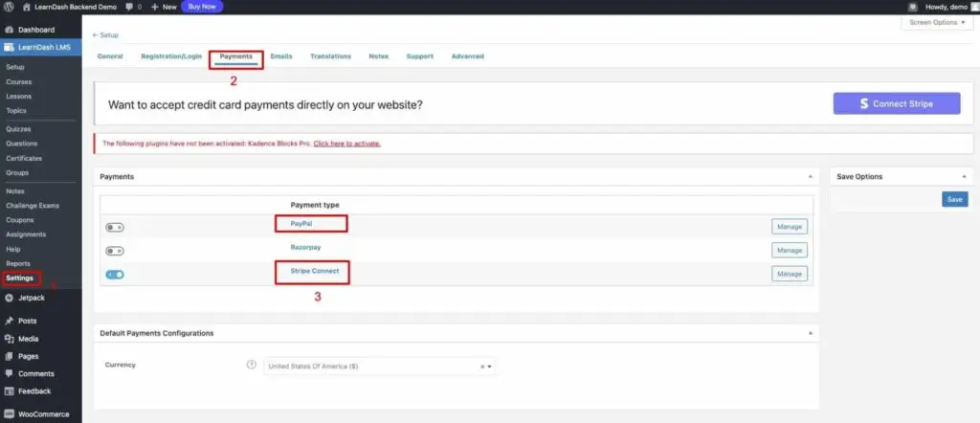Open Settings in the LearnDash submenu
The height and width of the screenshot is (423, 980).
20,278
